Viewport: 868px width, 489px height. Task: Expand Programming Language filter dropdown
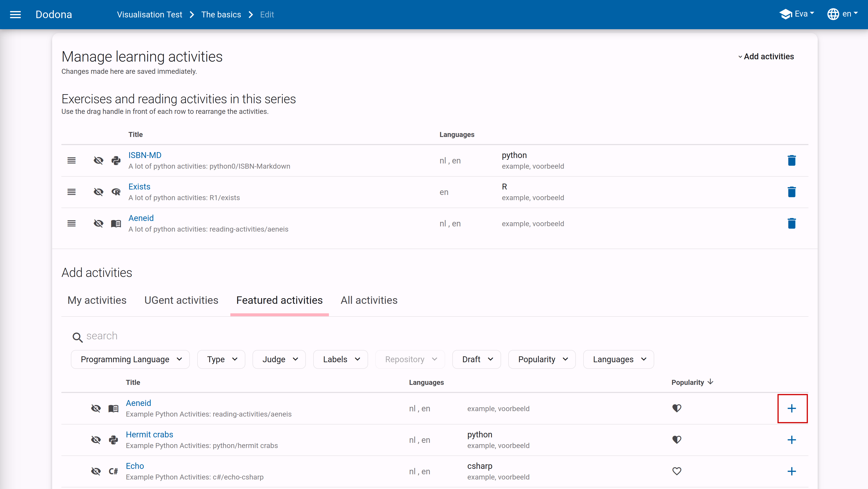click(x=130, y=359)
